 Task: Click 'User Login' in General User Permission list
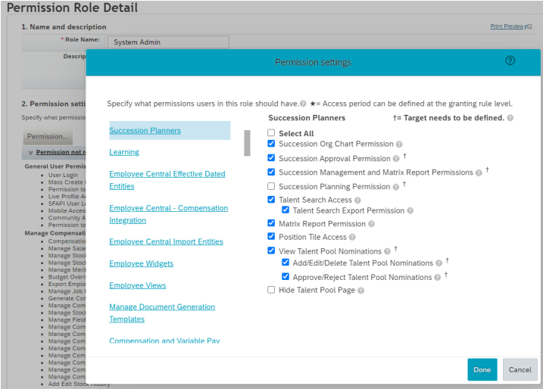(63, 175)
